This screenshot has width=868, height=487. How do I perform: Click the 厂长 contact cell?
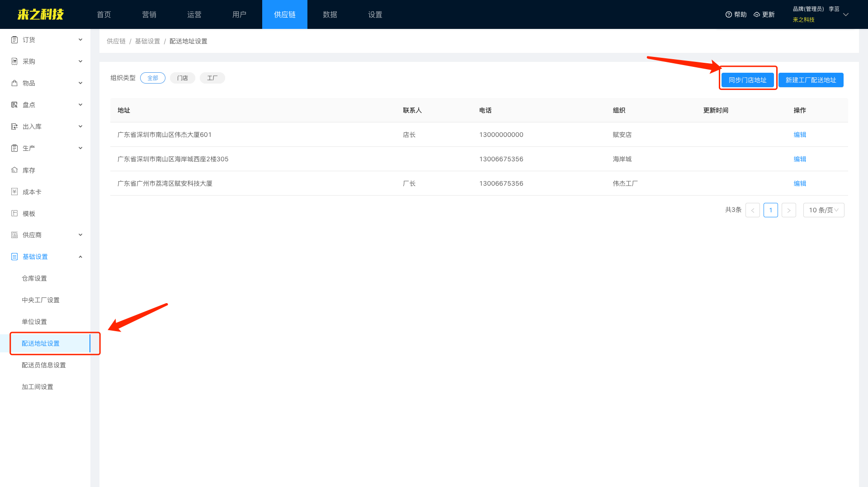(409, 183)
